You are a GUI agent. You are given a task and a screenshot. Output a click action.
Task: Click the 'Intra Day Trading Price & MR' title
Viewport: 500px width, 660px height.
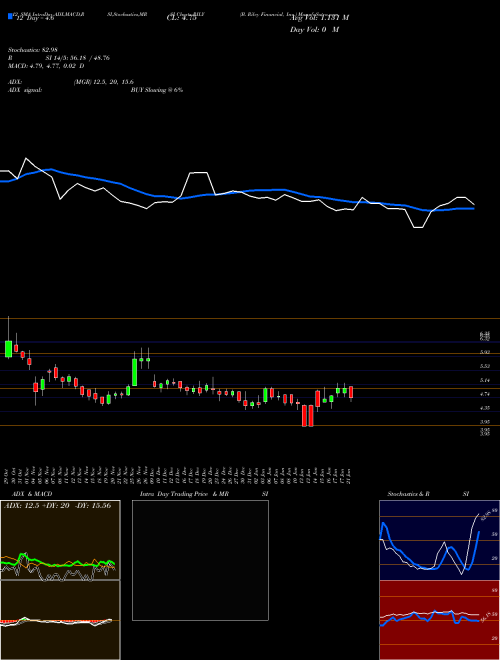[x=184, y=494]
